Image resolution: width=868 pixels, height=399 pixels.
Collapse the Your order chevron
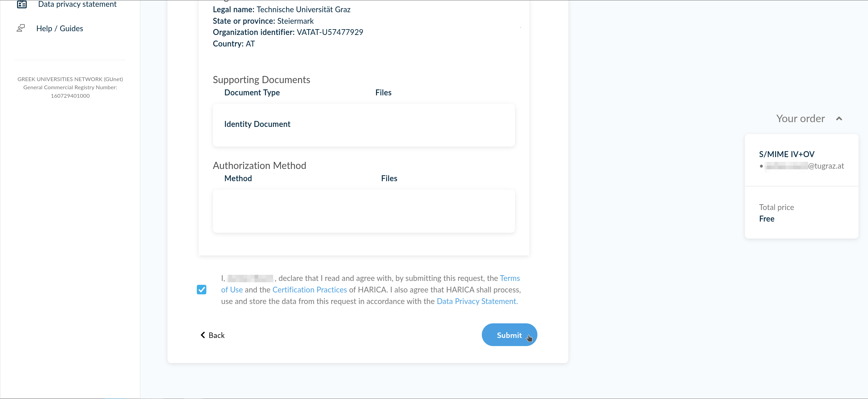click(839, 118)
